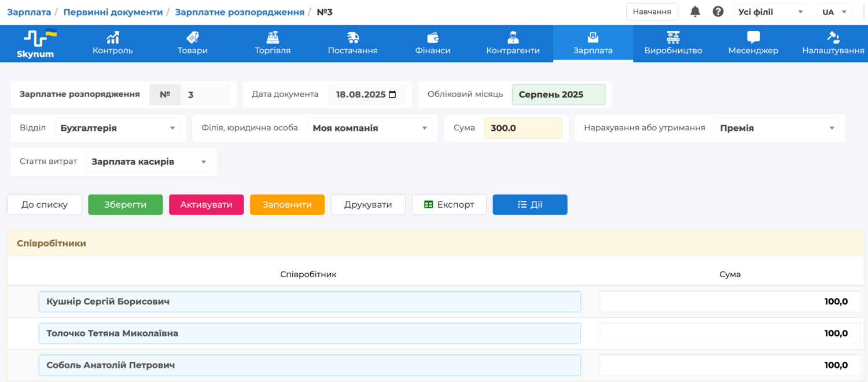Follow the Первинні документи breadcrumb link
Image resolution: width=868 pixels, height=382 pixels.
pos(113,12)
